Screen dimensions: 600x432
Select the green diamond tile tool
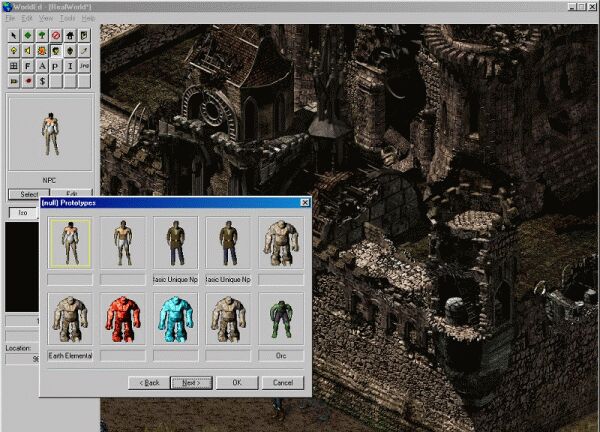pyautogui.click(x=28, y=36)
